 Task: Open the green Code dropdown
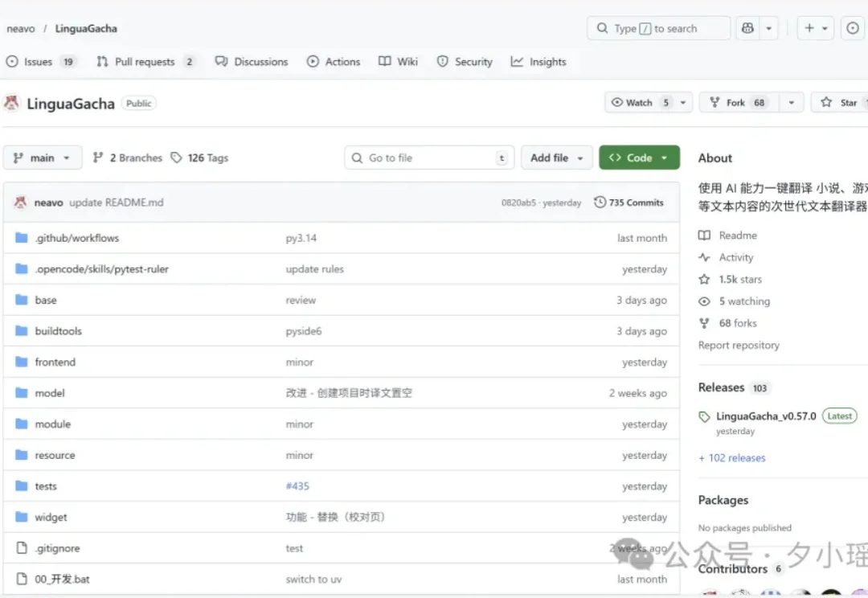click(x=639, y=158)
